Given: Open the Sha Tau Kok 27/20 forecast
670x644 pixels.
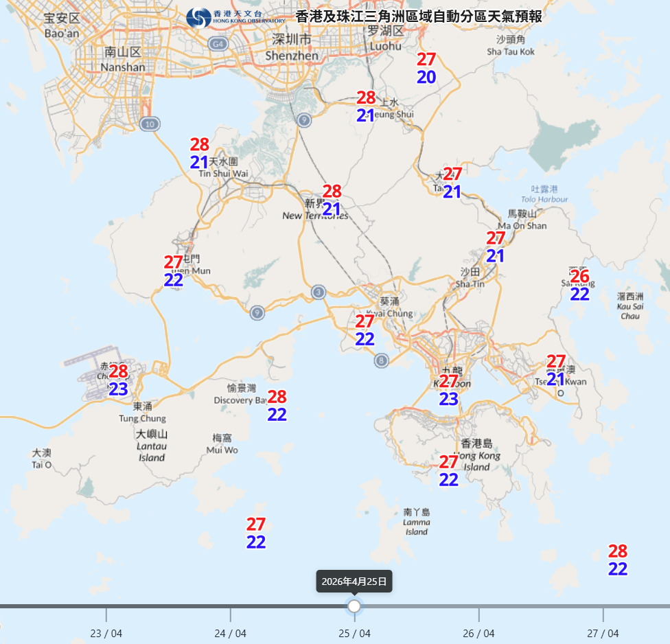Looking at the screenshot, I should tap(426, 69).
